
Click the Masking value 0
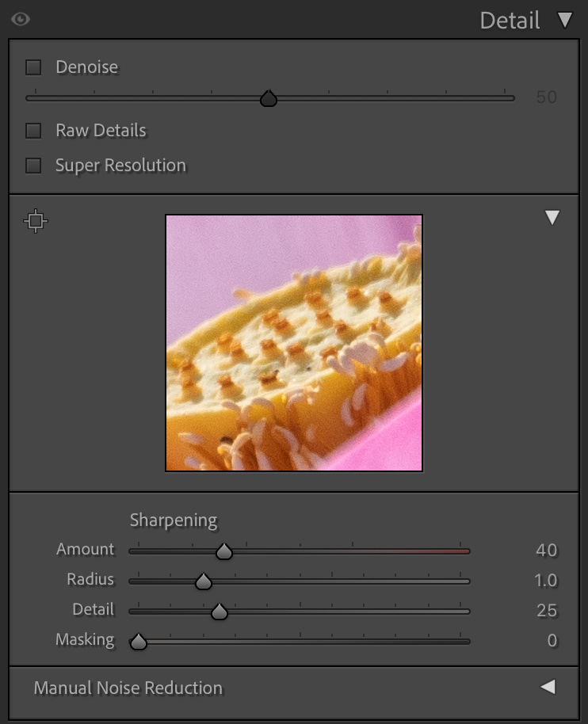click(552, 640)
